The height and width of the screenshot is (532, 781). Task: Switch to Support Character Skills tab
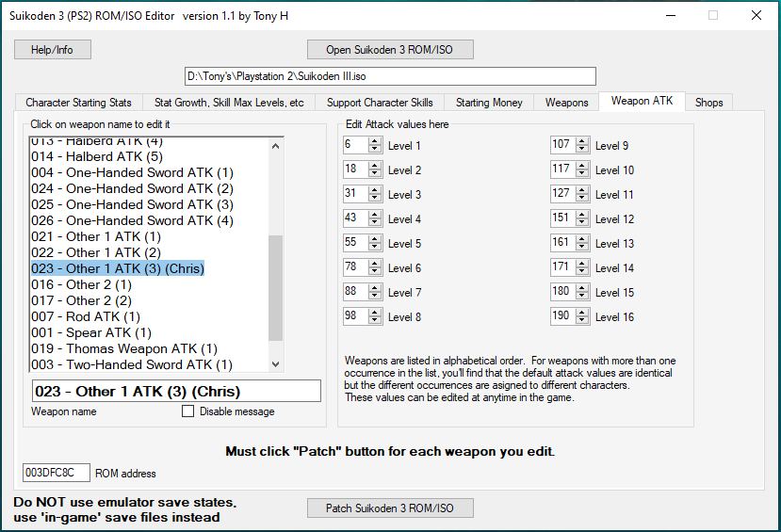point(380,103)
